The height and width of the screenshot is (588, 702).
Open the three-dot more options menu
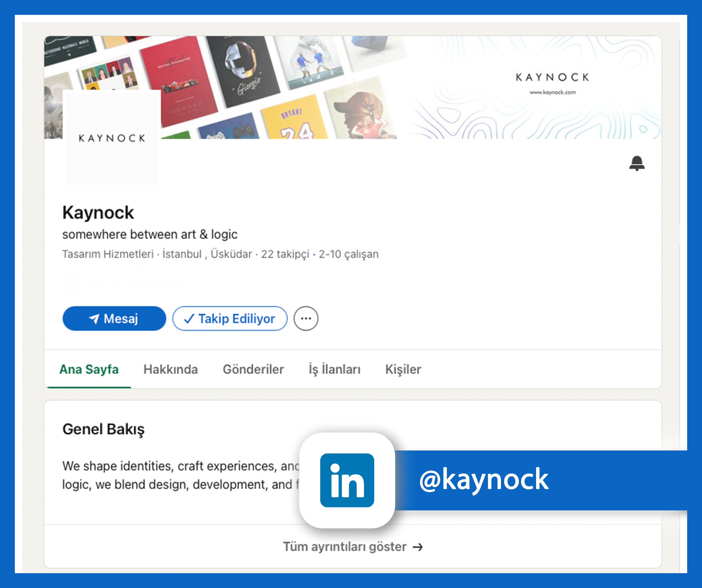(x=306, y=318)
